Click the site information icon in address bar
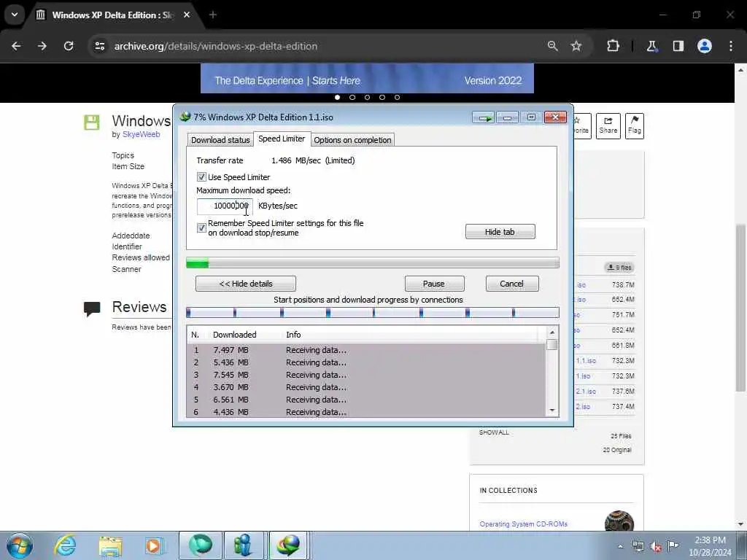Screen dimensions: 747x560 (99, 46)
